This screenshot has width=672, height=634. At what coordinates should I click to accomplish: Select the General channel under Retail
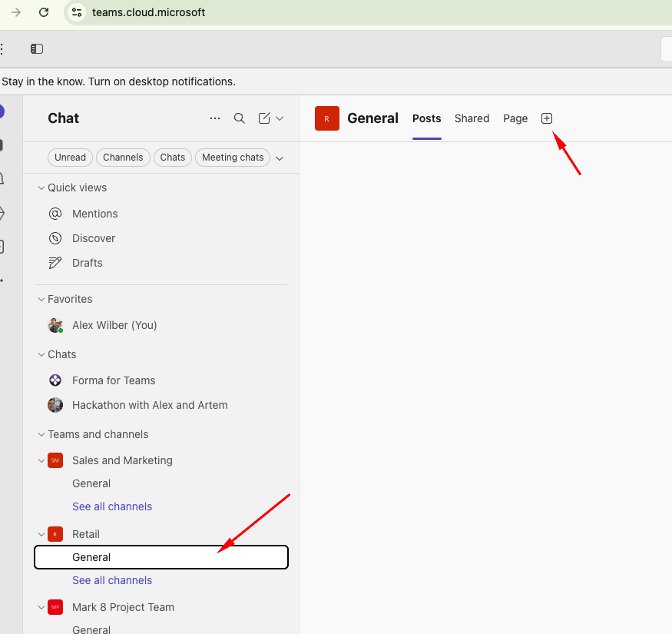click(161, 557)
